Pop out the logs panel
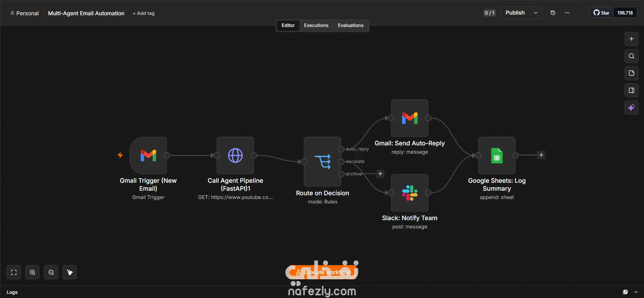 tap(625, 292)
